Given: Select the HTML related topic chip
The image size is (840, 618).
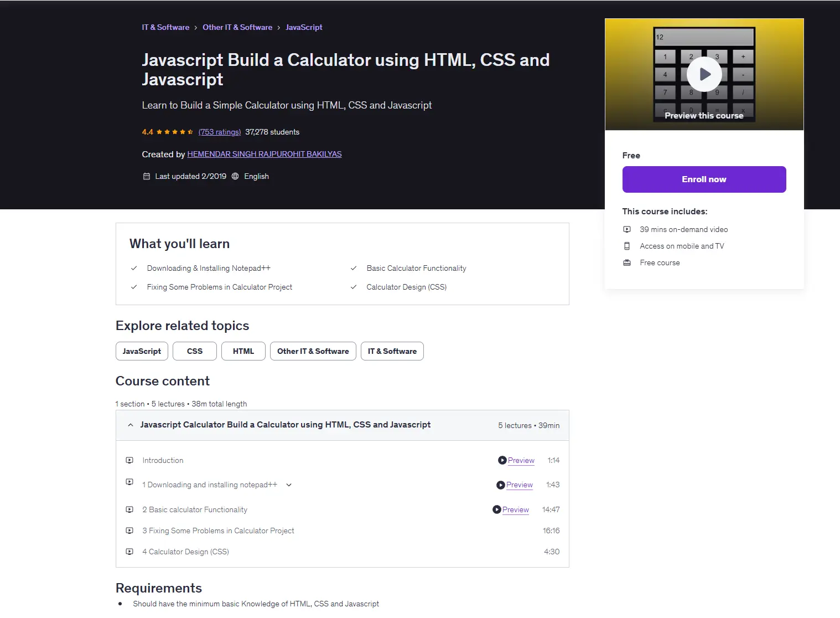Looking at the screenshot, I should coord(243,351).
